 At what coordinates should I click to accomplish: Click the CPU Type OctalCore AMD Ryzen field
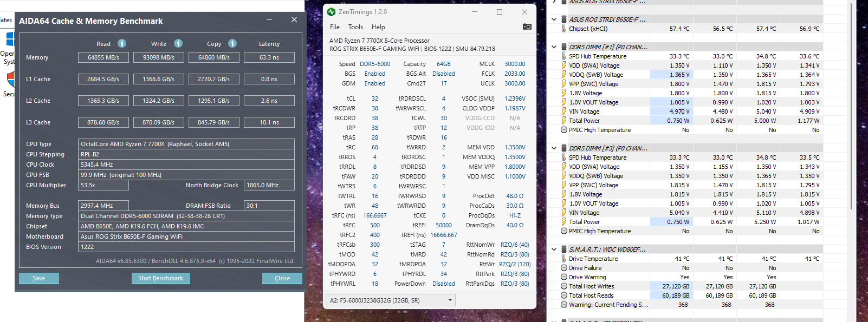pos(186,144)
